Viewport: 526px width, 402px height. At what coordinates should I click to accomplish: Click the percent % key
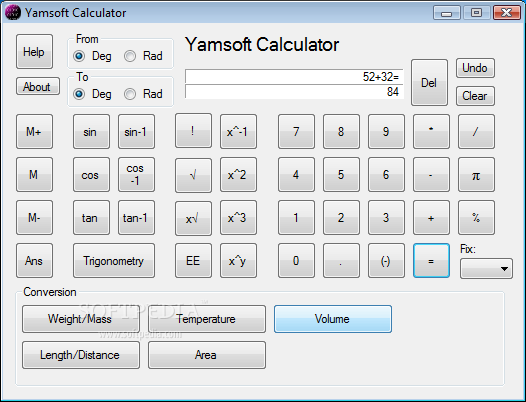point(476,218)
